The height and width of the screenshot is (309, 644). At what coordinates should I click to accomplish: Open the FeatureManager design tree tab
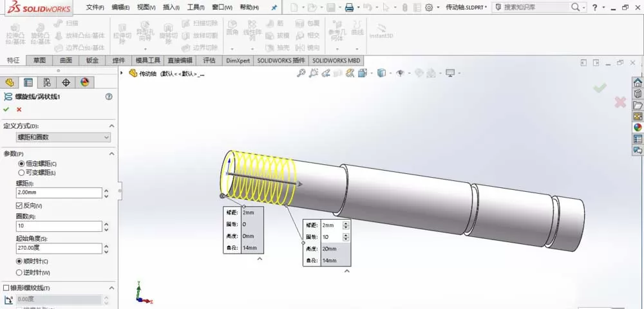point(10,82)
